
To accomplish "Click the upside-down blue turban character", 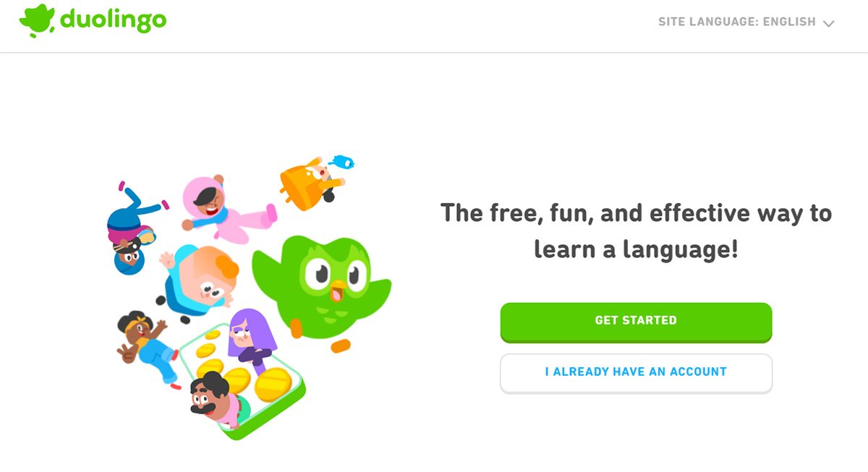I will 134,229.
